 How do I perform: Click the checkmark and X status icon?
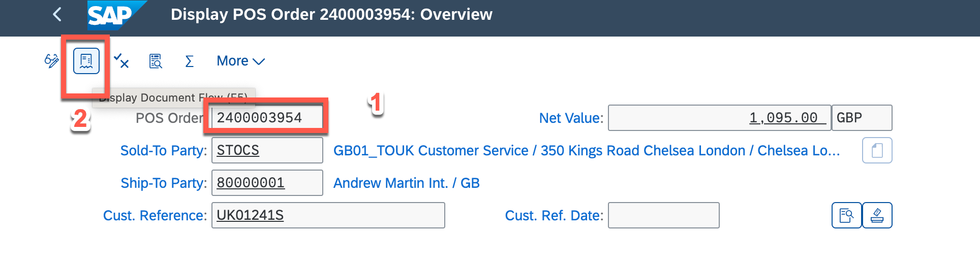pyautogui.click(x=121, y=61)
